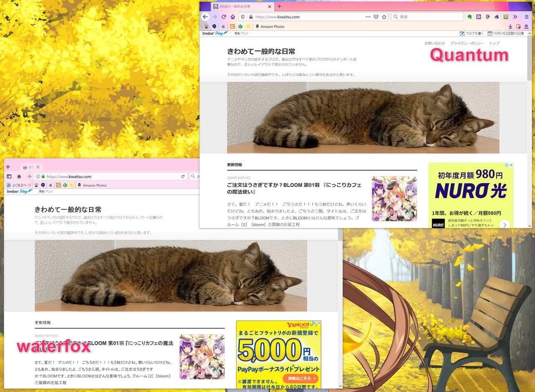Open the hamburger menu in Quantum window
The height and width of the screenshot is (392, 535).
coord(527,17)
